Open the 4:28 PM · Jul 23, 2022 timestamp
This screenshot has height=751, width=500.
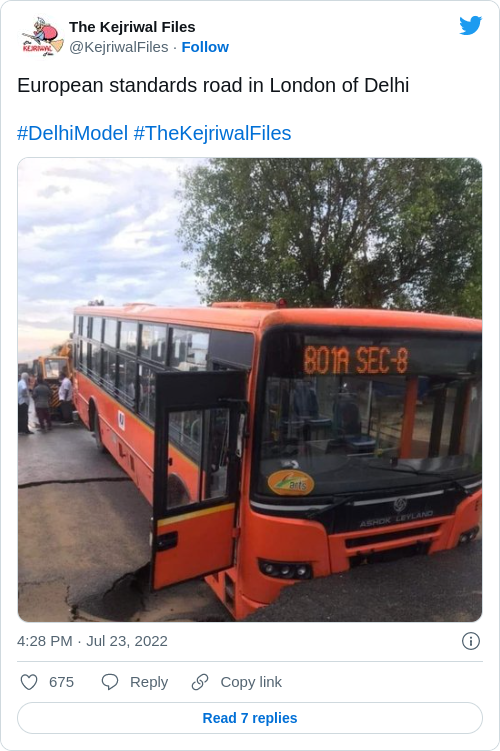(92, 641)
